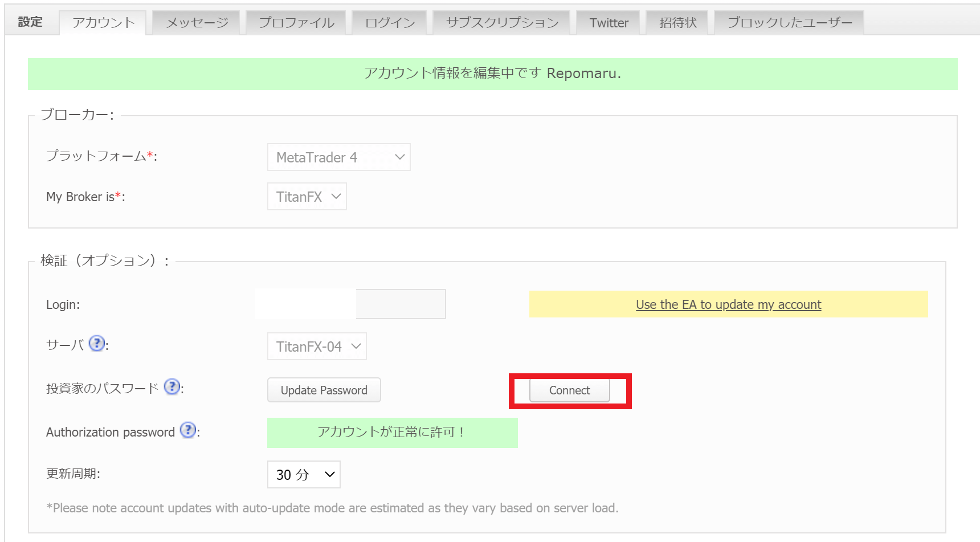Open Use the EA to update my account link
This screenshot has height=542, width=980.
[728, 304]
